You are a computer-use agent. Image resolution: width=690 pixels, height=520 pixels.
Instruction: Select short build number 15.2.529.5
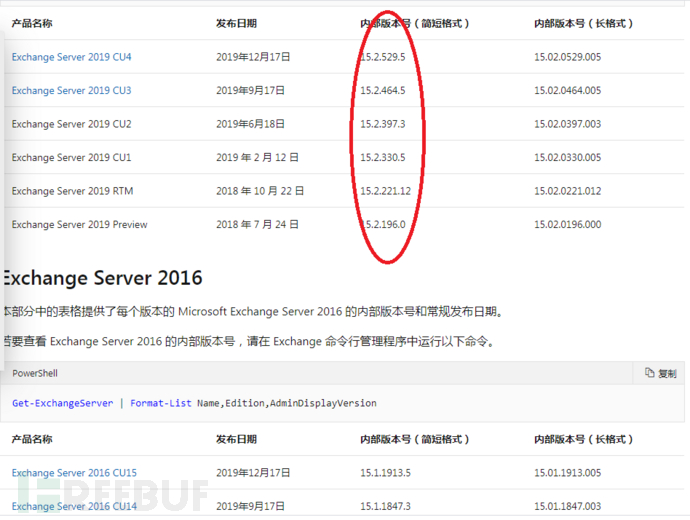tap(383, 57)
